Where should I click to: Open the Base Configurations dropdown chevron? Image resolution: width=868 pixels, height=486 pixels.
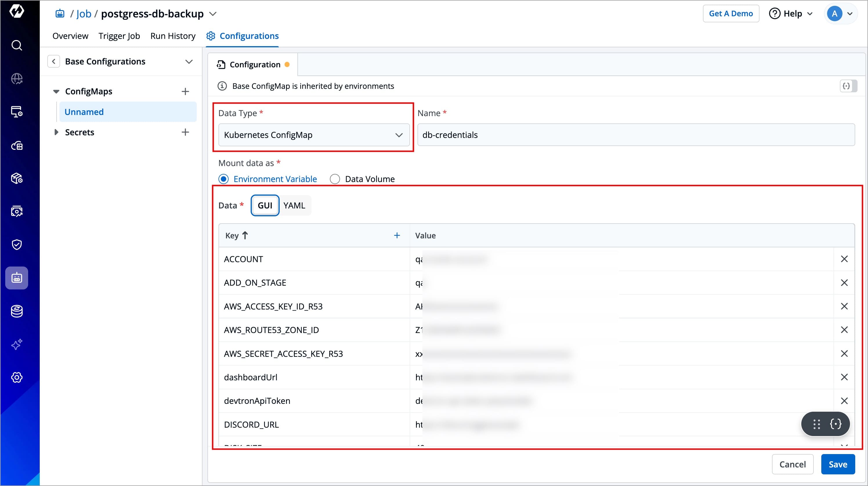pos(189,61)
